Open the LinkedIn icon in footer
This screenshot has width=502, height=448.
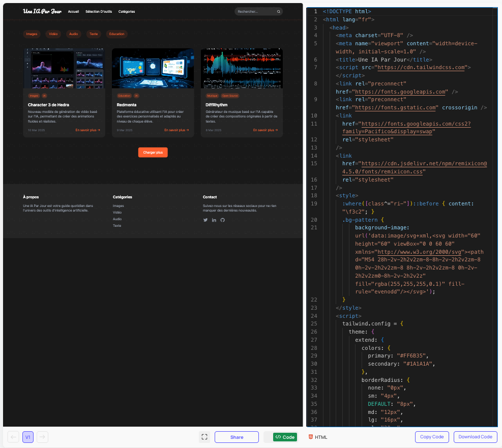pos(214,220)
